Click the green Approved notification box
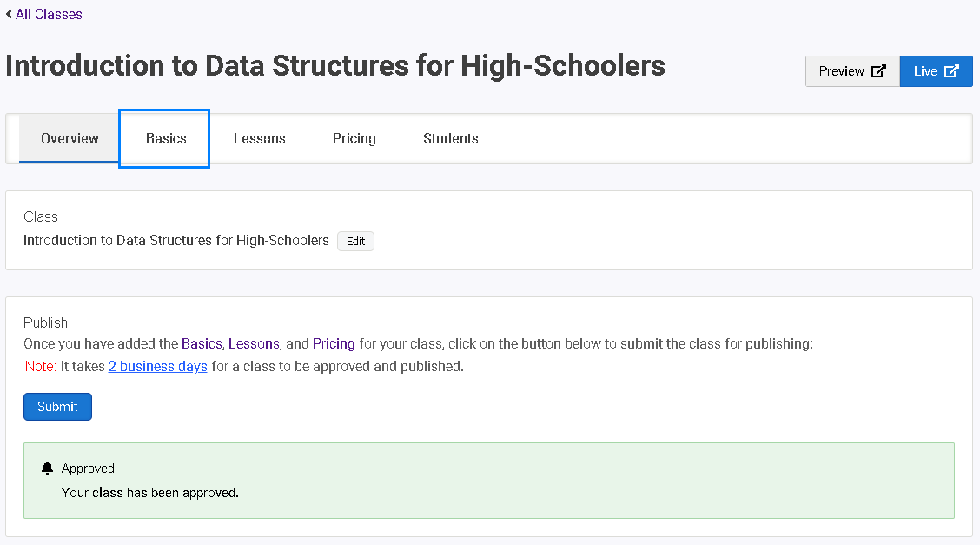 (x=489, y=481)
